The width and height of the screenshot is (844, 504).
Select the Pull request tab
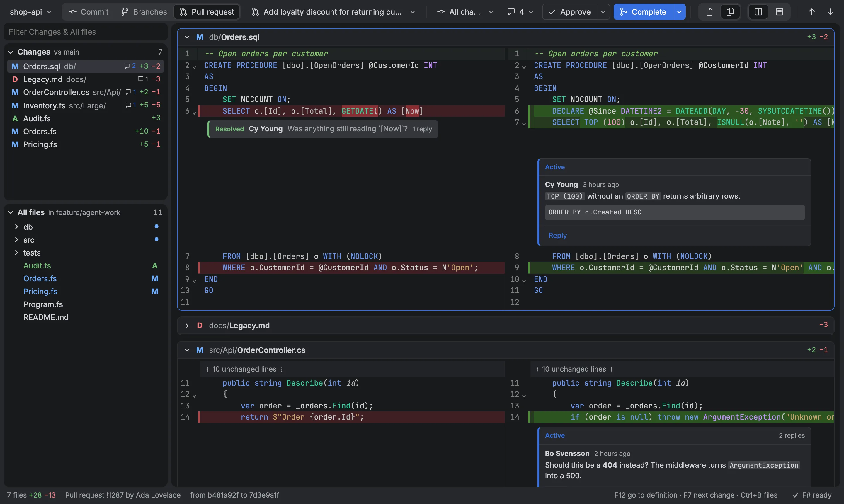(207, 12)
